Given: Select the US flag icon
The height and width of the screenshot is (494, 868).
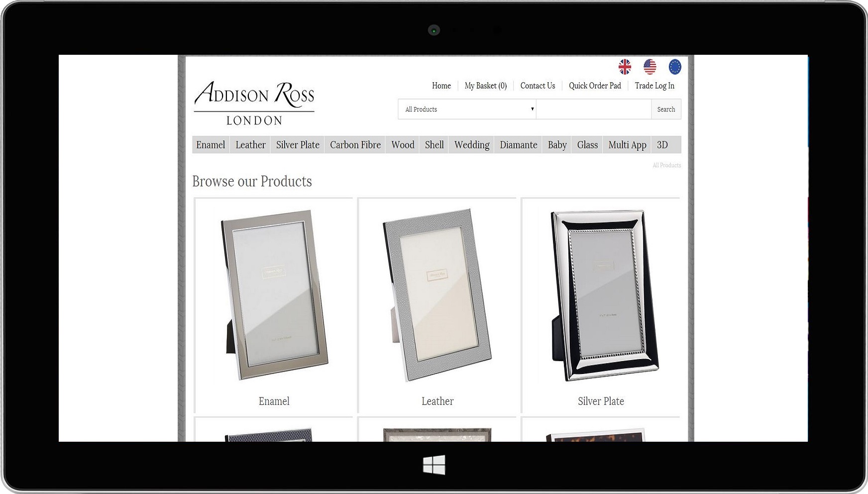Looking at the screenshot, I should coord(650,67).
